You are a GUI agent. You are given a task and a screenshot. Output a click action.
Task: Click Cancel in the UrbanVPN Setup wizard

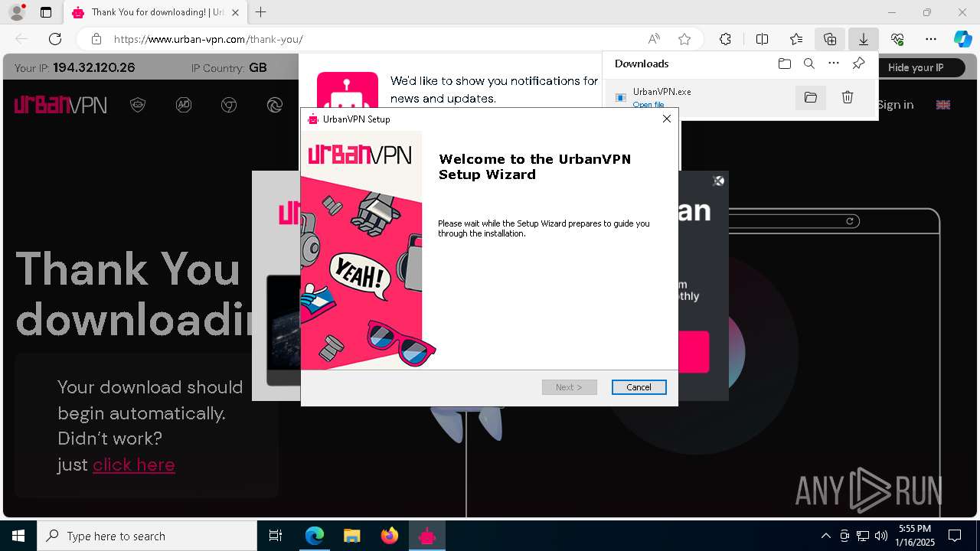pyautogui.click(x=639, y=387)
